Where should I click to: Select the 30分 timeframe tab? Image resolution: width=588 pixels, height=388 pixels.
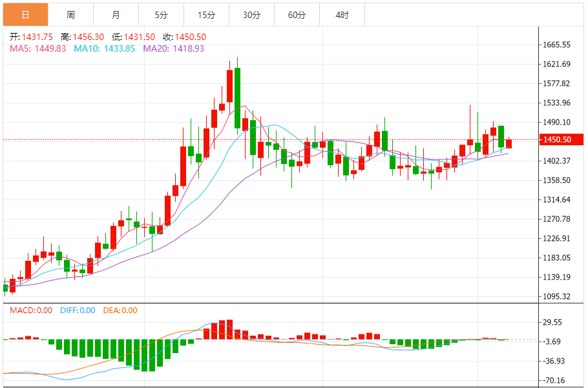251,14
